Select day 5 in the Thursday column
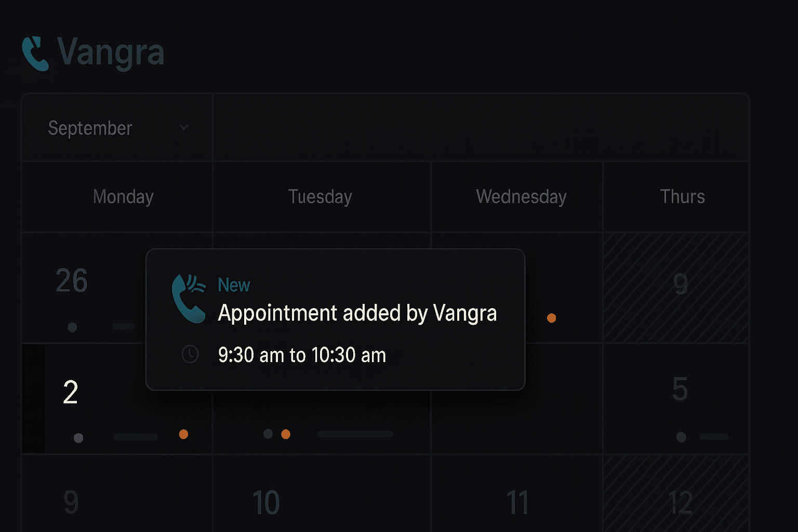Screen dimensions: 798x532 680,390
